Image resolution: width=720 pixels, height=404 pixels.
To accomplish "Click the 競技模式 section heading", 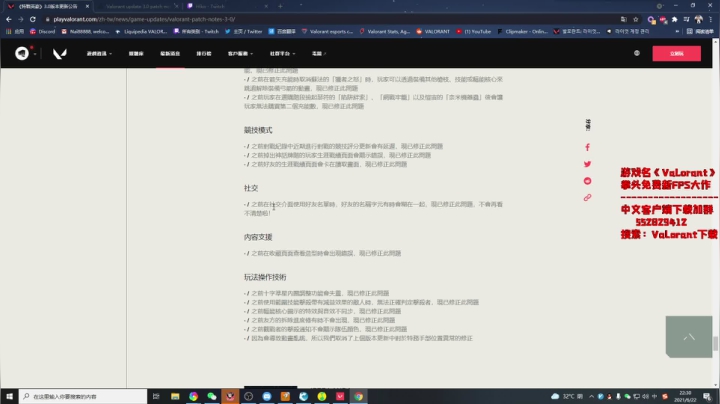I will [258, 130].
